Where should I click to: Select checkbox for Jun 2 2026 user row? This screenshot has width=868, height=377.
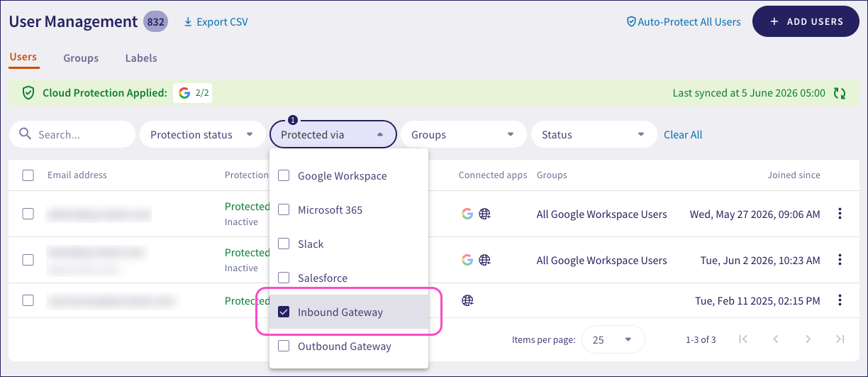pyautogui.click(x=28, y=260)
